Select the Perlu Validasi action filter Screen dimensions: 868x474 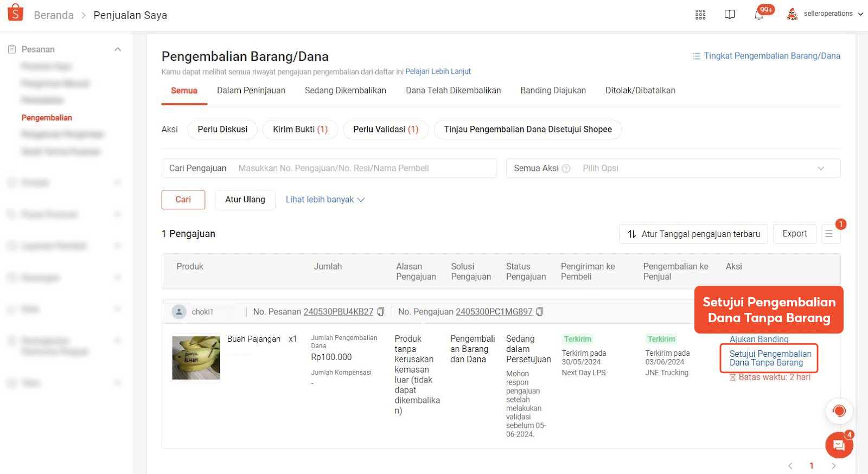coord(385,130)
